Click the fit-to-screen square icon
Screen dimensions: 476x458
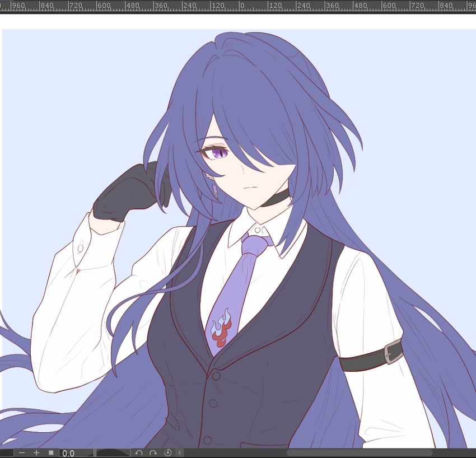tap(51, 453)
